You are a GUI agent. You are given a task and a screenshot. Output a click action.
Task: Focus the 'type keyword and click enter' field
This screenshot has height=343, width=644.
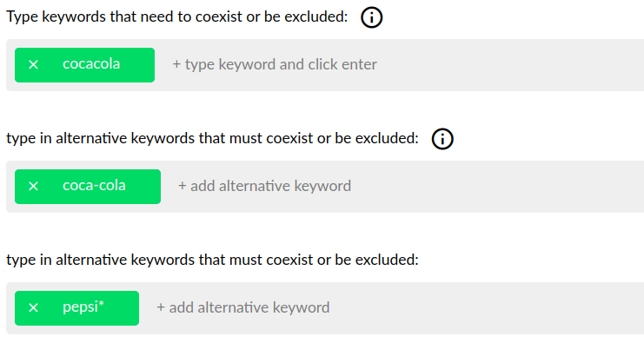point(275,64)
